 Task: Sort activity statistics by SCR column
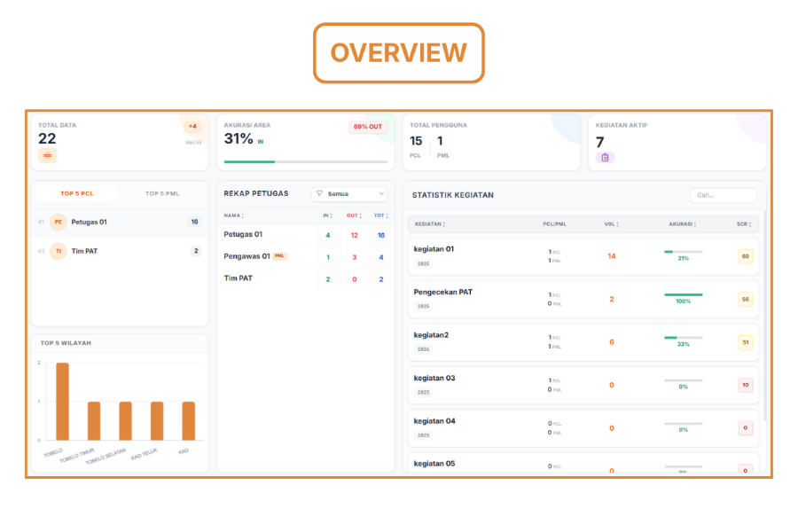click(x=744, y=224)
